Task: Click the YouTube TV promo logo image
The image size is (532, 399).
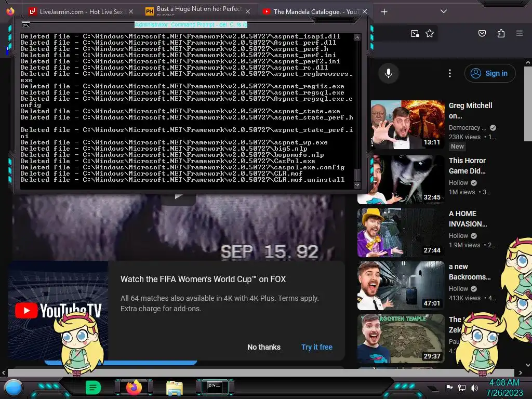Action: 58,311
